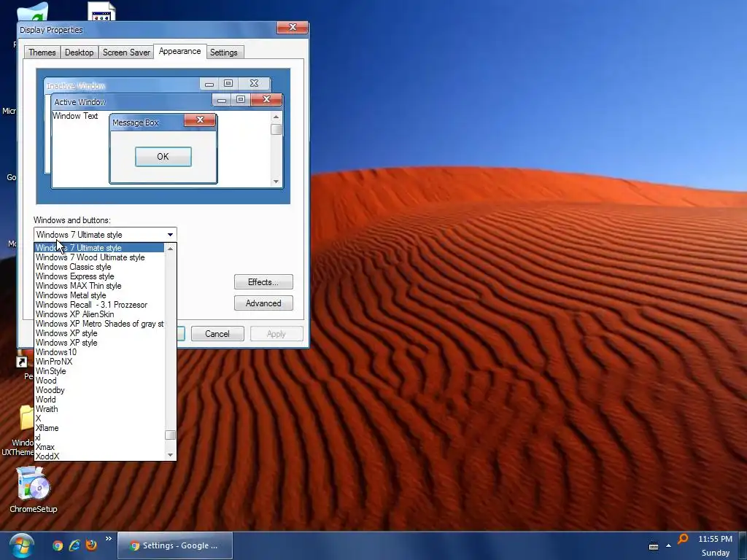This screenshot has width=747, height=560.
Task: Choose Windows 7 Ultimate style in list
Action: click(x=99, y=248)
